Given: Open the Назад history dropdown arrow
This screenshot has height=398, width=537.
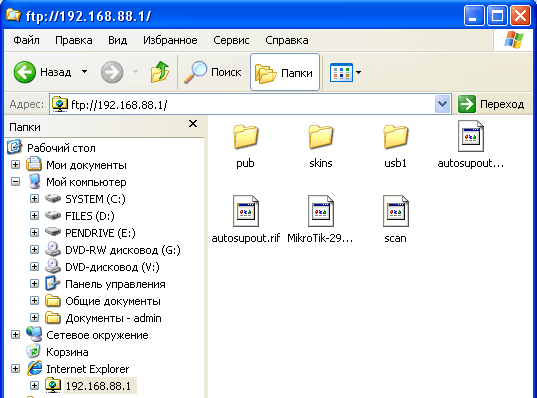Looking at the screenshot, I should (x=84, y=72).
